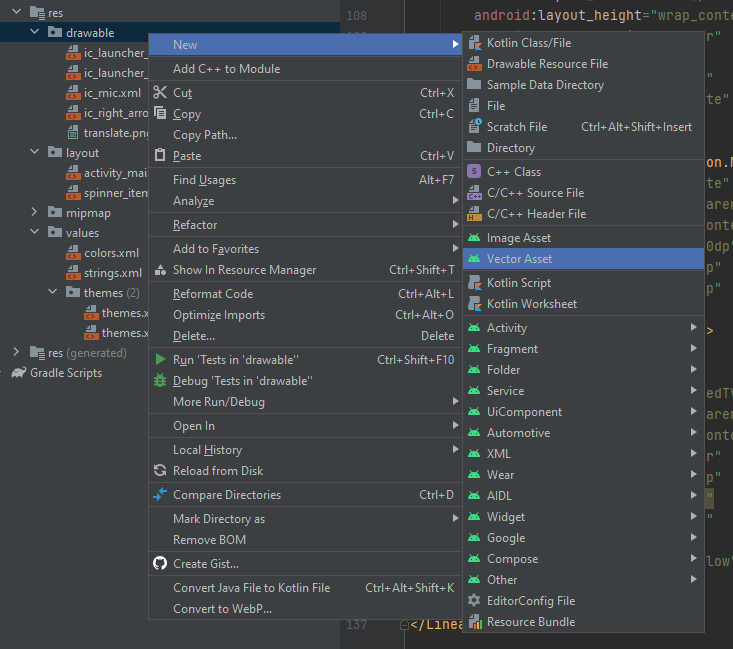Expand the res (generated) folder
733x649 pixels.
point(16,352)
